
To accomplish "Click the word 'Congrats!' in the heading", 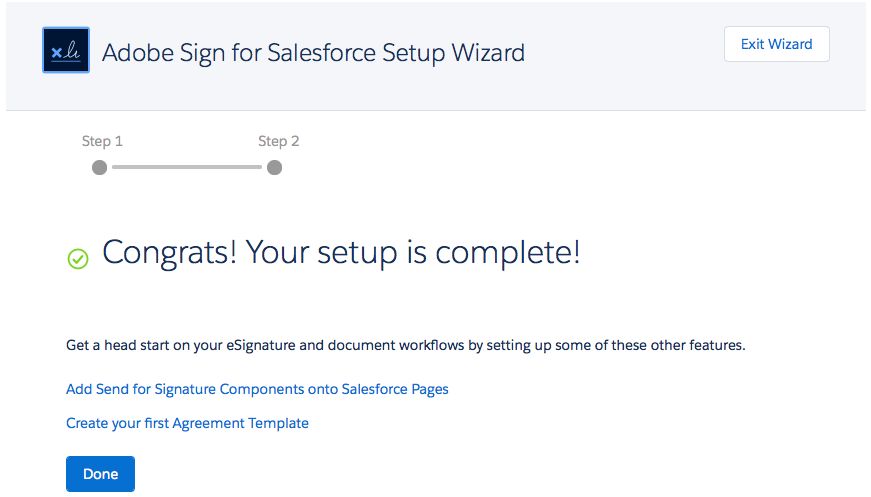I will [x=169, y=253].
